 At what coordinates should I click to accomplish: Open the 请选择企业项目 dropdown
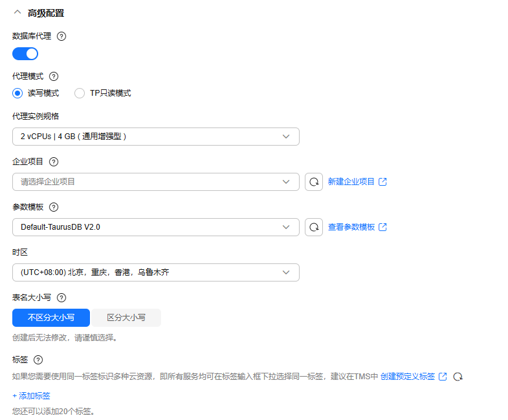pyautogui.click(x=156, y=182)
